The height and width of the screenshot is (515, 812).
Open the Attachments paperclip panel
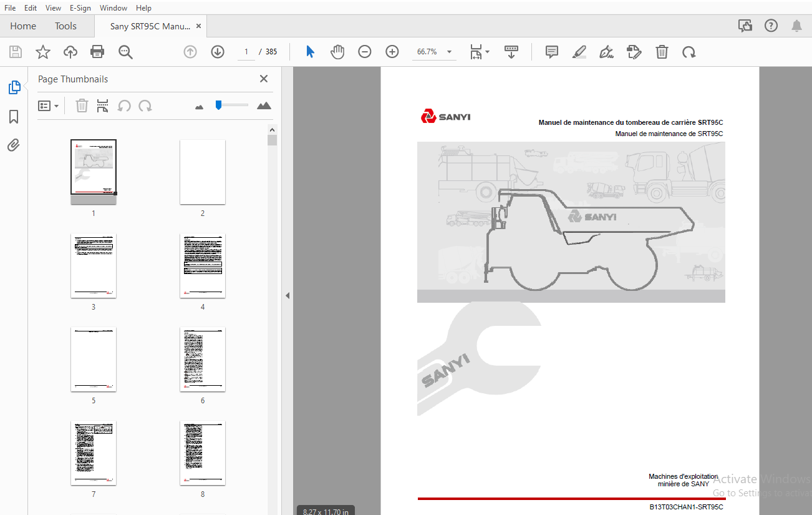pos(14,145)
